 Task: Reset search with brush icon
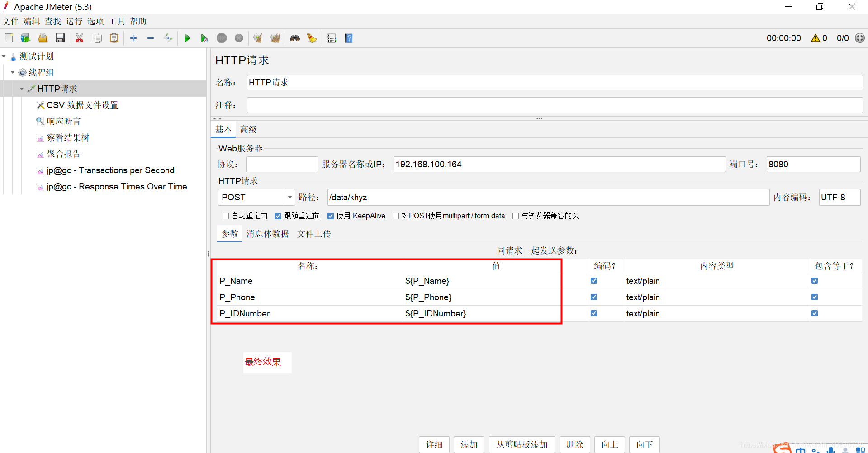(x=312, y=38)
